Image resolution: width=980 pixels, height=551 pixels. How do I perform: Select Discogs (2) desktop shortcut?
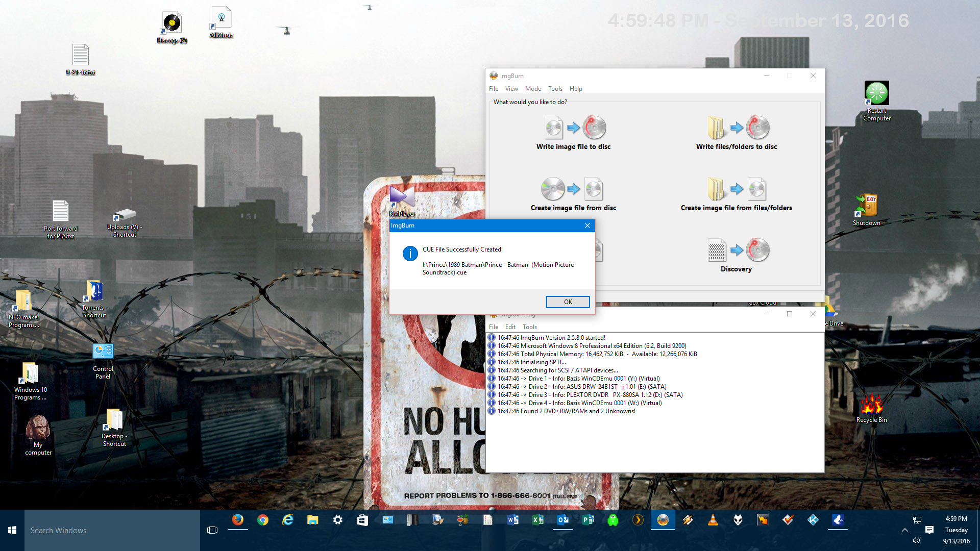click(x=172, y=28)
